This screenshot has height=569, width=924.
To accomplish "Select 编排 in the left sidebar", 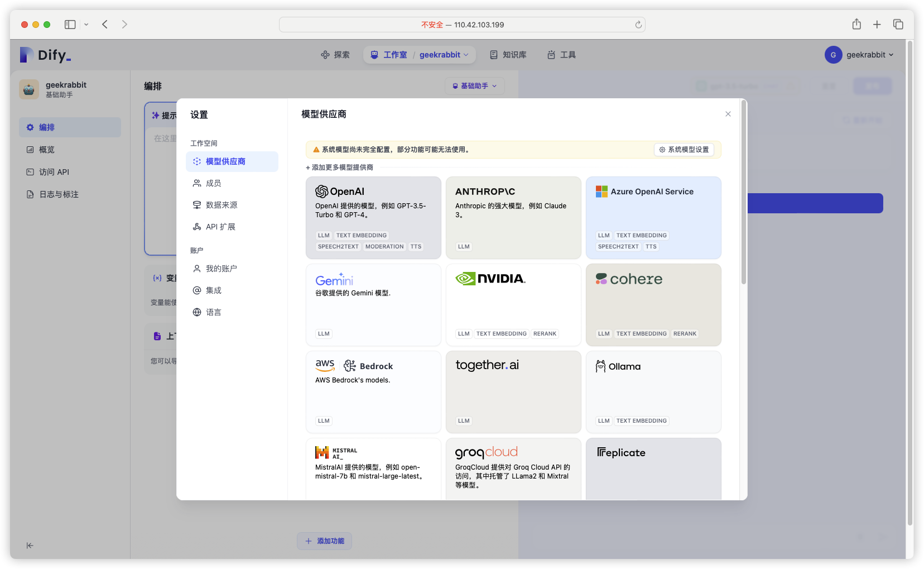I will tap(70, 127).
